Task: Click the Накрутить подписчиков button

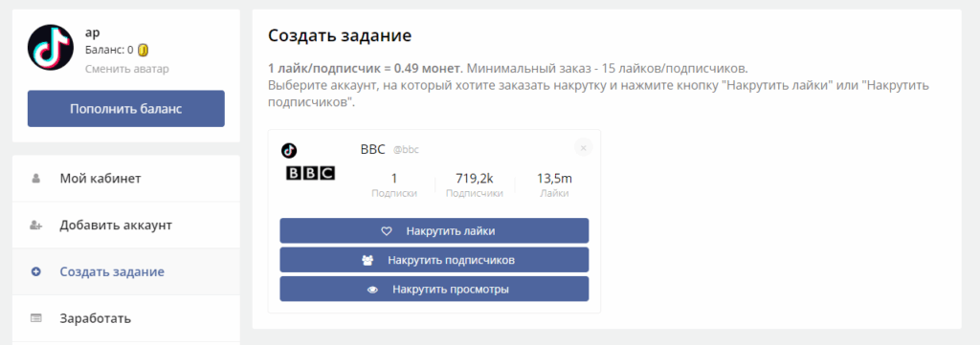Action: tap(434, 260)
